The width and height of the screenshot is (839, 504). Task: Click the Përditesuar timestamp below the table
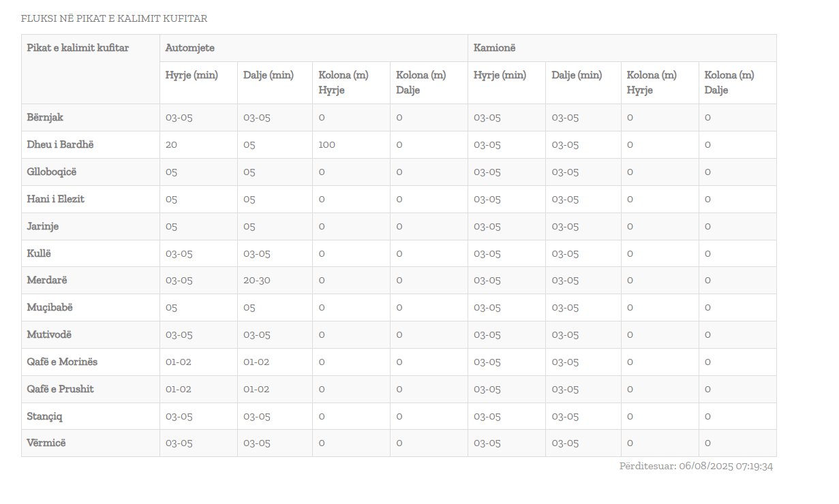696,467
